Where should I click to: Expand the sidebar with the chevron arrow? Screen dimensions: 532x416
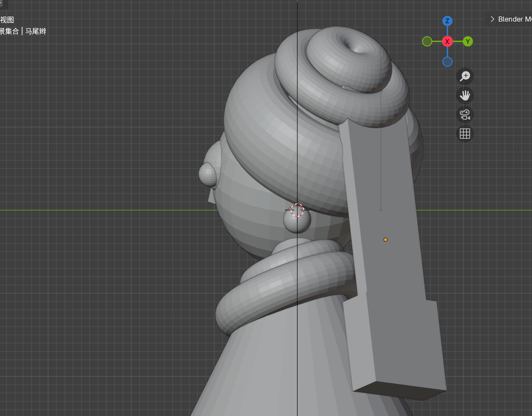[492, 19]
